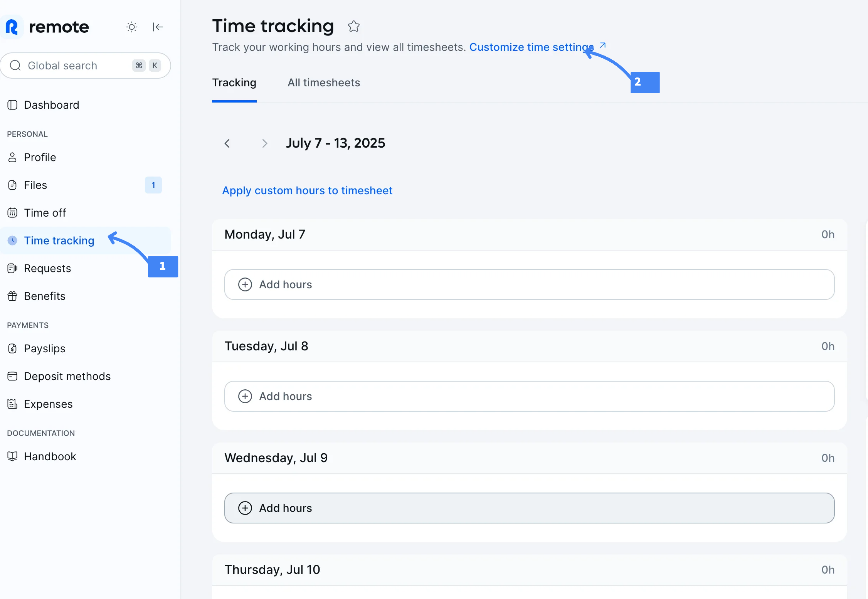Screen dimensions: 868x599
Task: Collapse the sidebar with the arrow icon
Action: 158,27
